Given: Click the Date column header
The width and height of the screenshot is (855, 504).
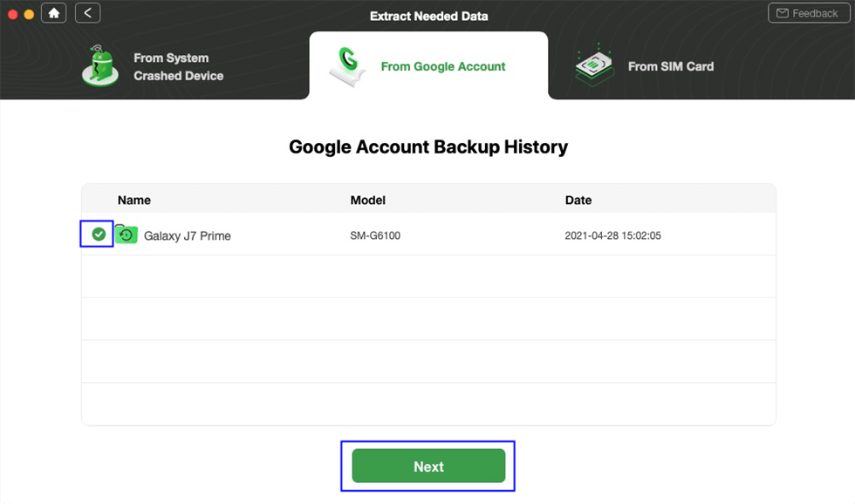Looking at the screenshot, I should point(578,200).
